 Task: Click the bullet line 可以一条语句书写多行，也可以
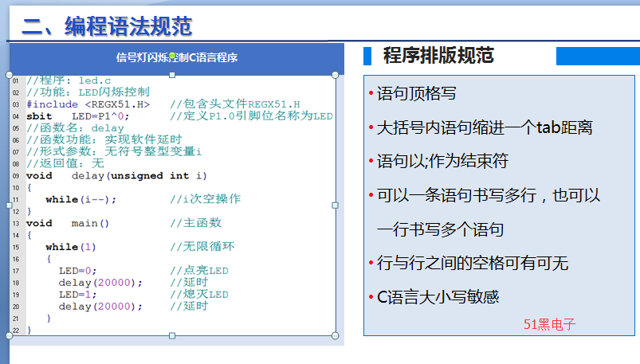pos(489,195)
